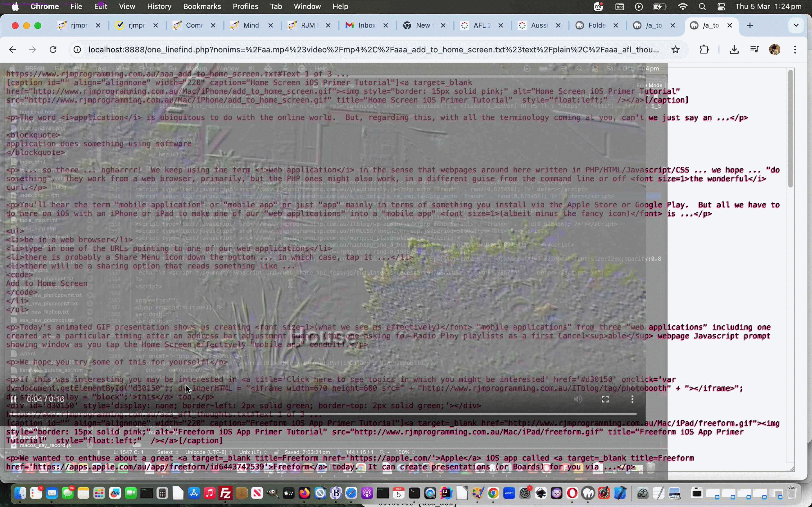Open the Chrome downloads icon
The width and height of the screenshot is (812, 507).
click(734, 50)
